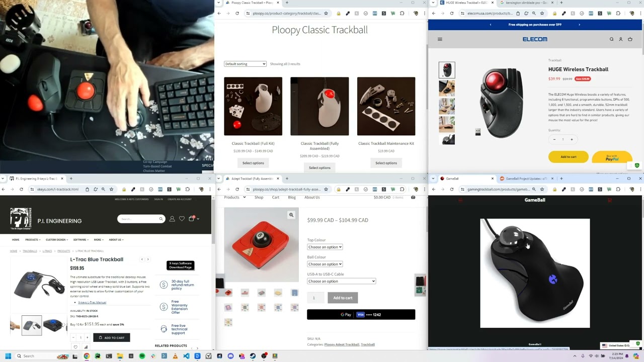This screenshot has width=644, height=362.
Task: Select the first ELECOM product thumbnail
Action: [x=447, y=70]
